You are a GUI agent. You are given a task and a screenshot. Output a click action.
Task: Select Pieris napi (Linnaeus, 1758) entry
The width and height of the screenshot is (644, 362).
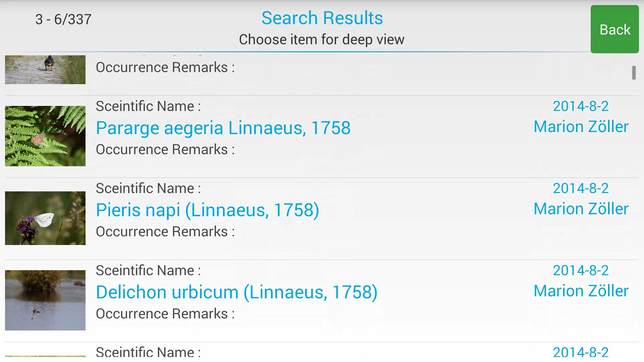pos(208,210)
